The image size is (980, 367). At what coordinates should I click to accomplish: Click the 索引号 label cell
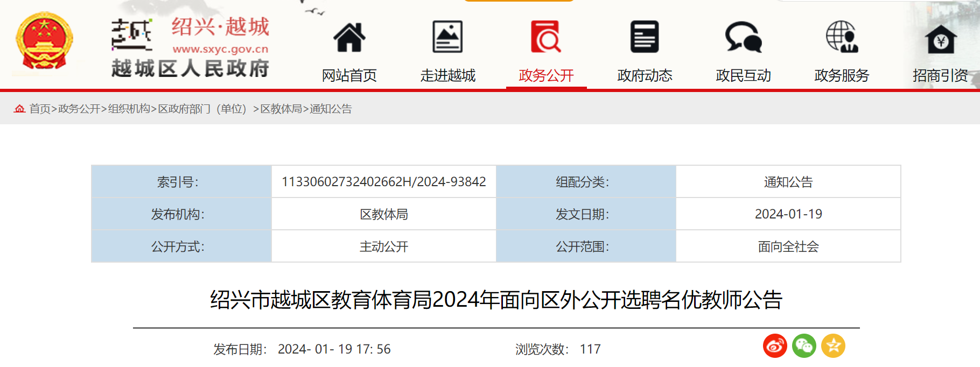click(181, 182)
